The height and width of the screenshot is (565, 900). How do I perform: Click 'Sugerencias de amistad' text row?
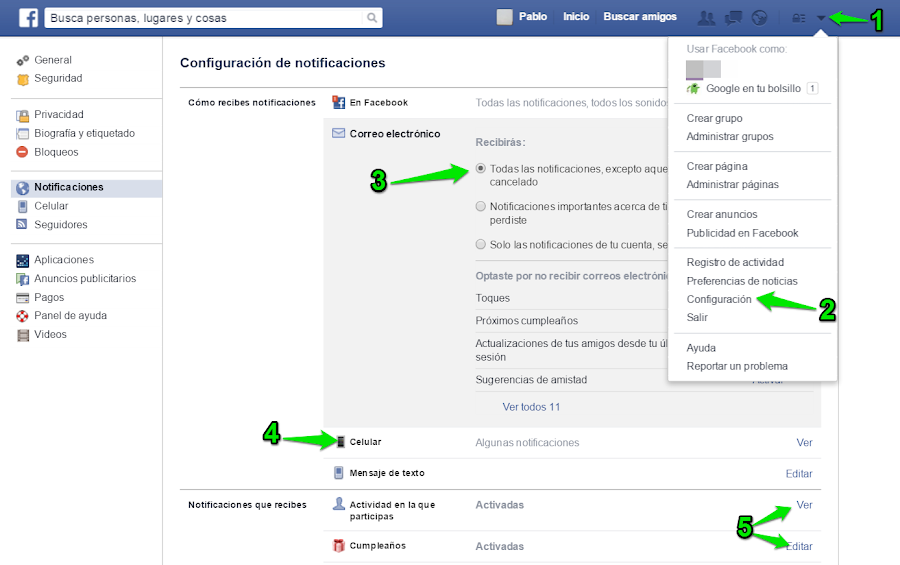point(531,380)
